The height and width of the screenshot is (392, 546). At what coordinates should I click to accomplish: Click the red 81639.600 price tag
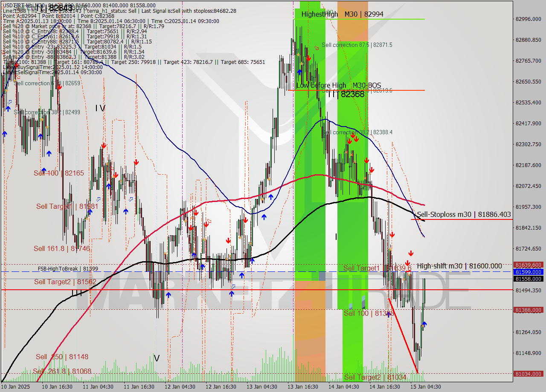529,265
